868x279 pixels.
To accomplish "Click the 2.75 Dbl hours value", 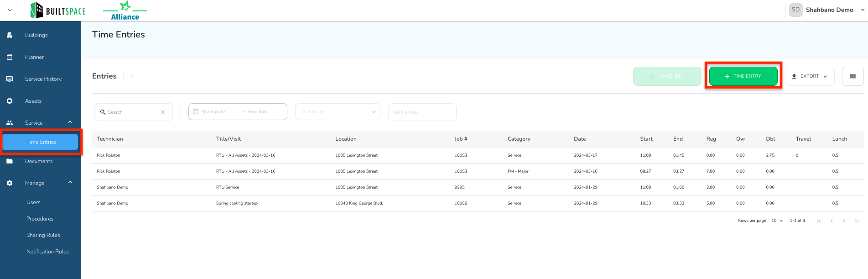I will (770, 155).
